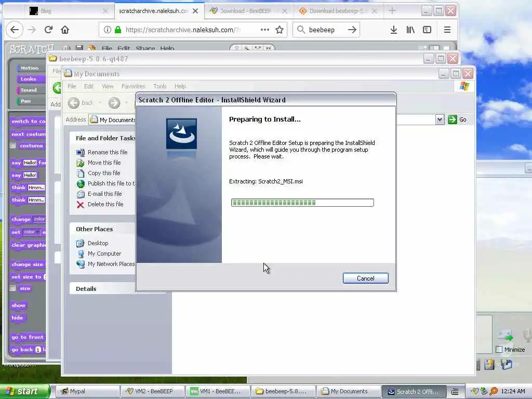Switch to the Blog tab
Viewport: 532px width, 399px height.
(x=68, y=11)
